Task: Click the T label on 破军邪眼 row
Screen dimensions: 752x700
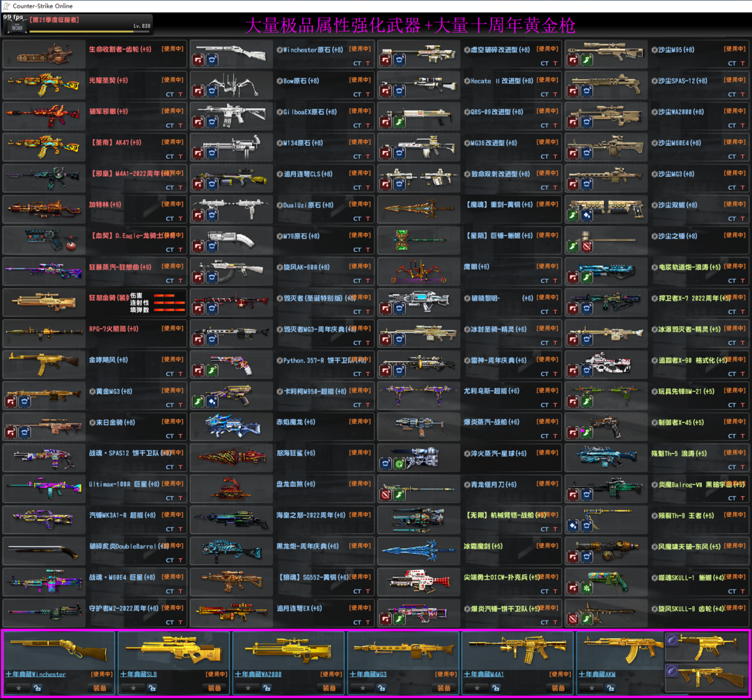Action: click(x=180, y=125)
